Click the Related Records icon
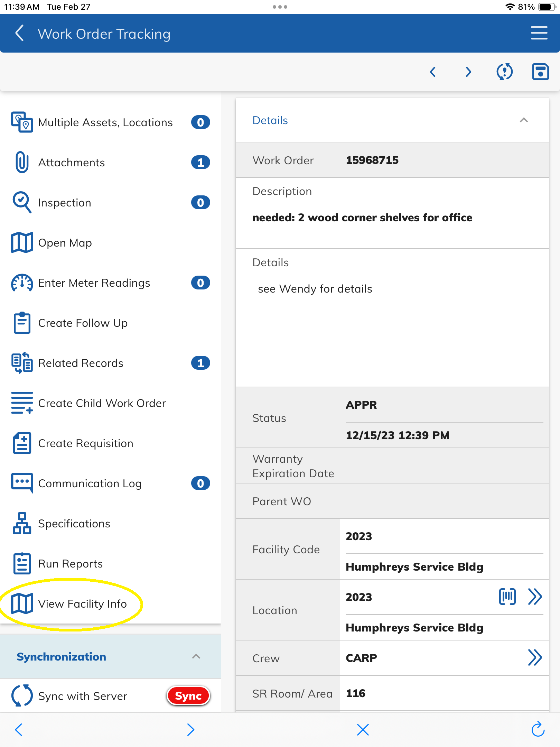560x747 pixels. click(22, 363)
